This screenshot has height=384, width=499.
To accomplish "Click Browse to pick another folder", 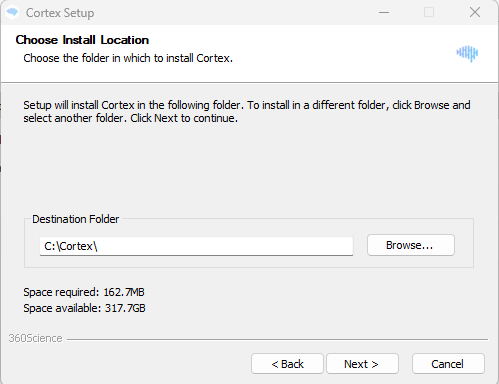I will point(411,245).
